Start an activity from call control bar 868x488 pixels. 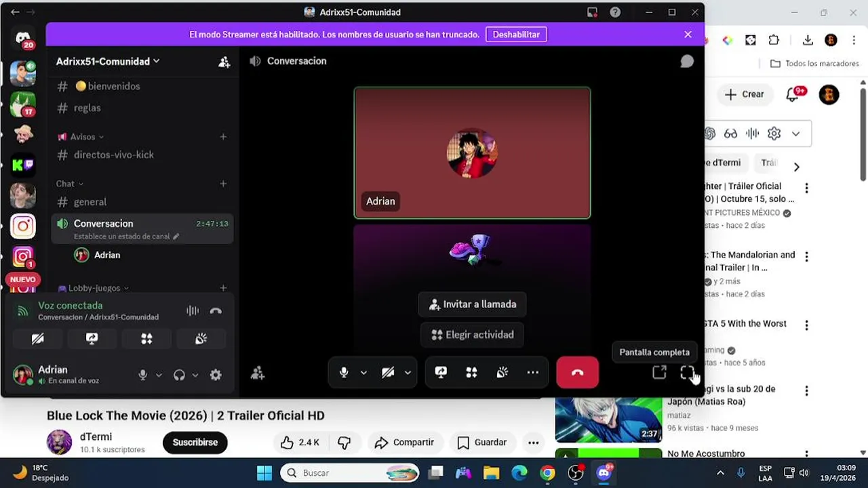pyautogui.click(x=471, y=372)
